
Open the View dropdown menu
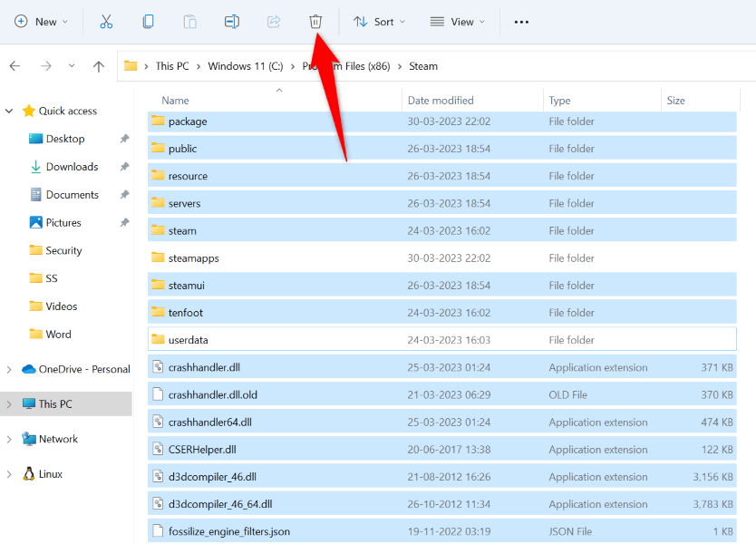457,22
